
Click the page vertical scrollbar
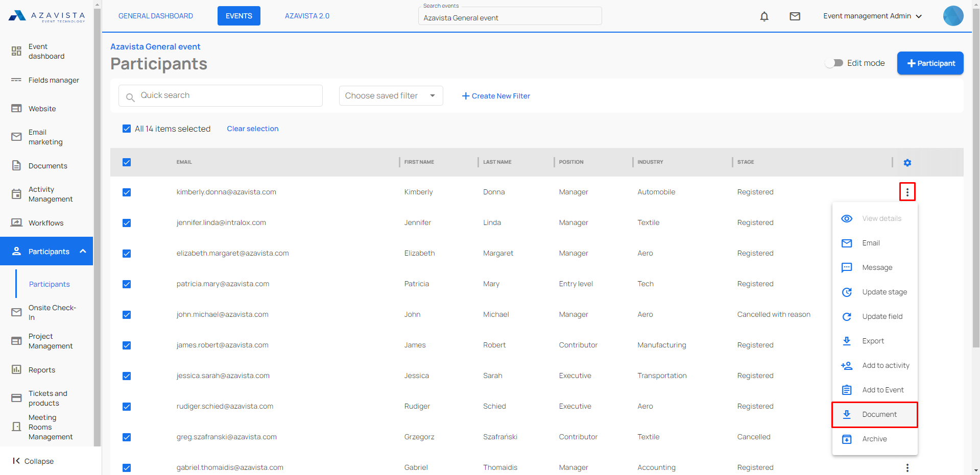976,179
